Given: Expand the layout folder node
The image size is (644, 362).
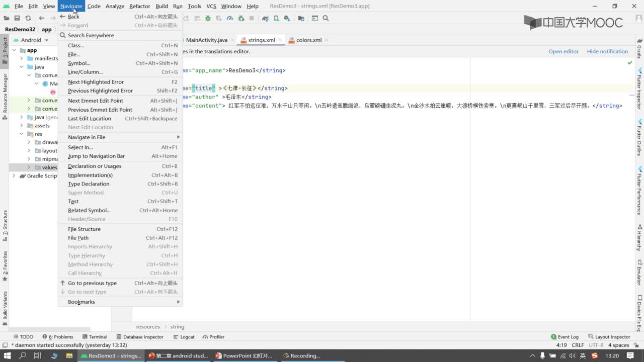Looking at the screenshot, I should pyautogui.click(x=29, y=151).
